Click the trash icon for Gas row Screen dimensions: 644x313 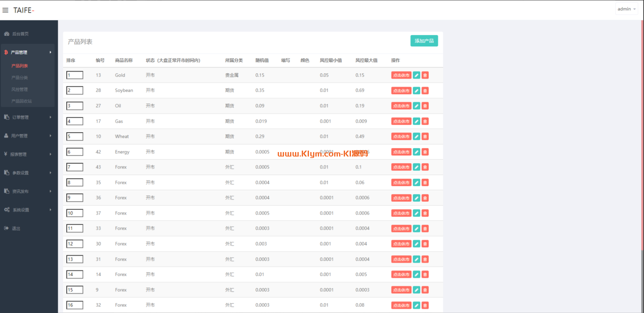tap(425, 122)
